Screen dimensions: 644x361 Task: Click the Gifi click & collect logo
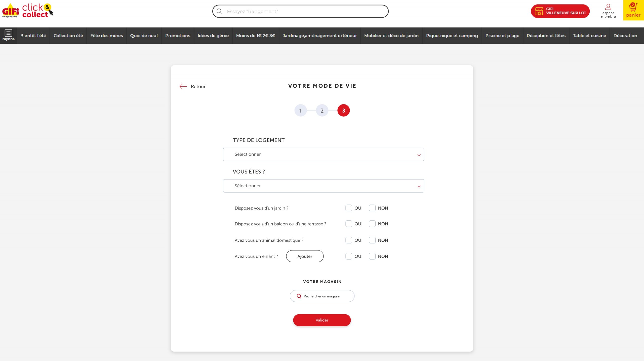[28, 11]
